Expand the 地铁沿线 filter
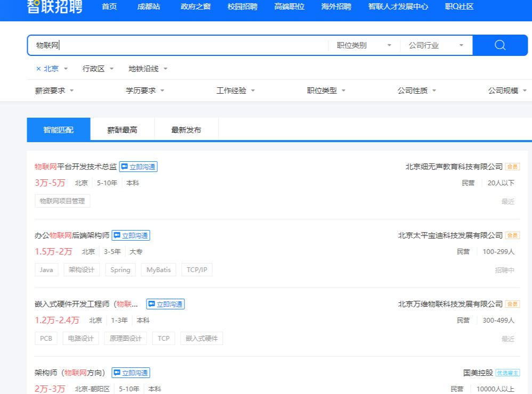Viewport: 532px width, 394px height. click(x=148, y=69)
